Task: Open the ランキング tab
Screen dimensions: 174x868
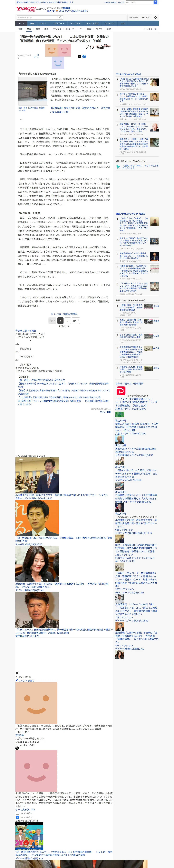Action: point(109,24)
